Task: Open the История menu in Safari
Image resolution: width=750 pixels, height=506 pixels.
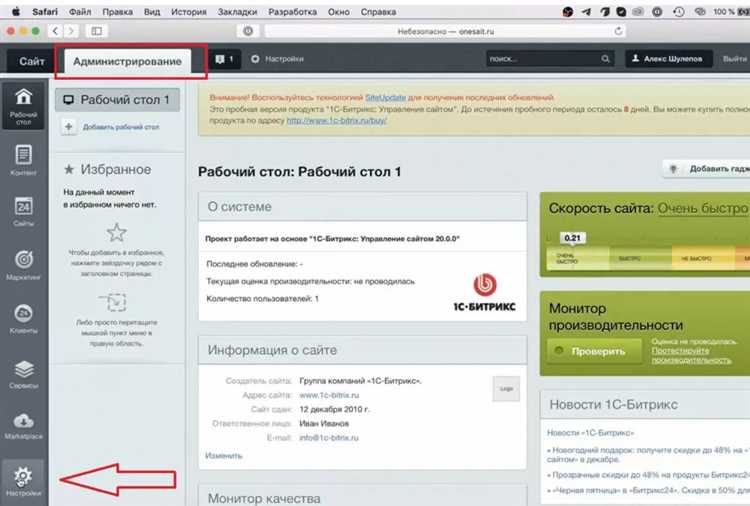Action: point(188,12)
